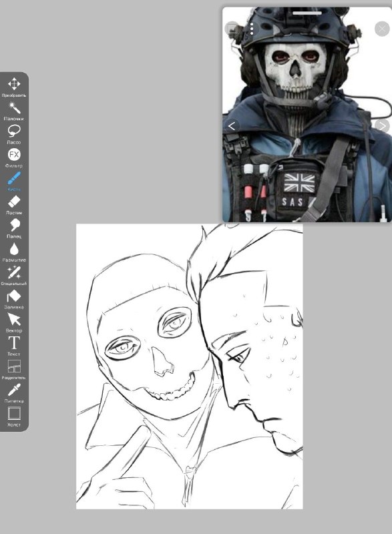Show next reference image with right chevron

point(382,126)
